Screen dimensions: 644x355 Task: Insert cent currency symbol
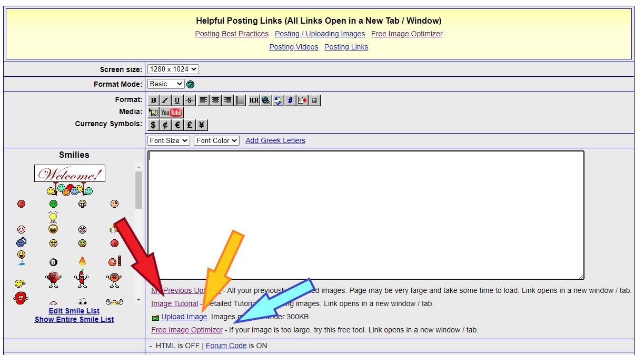165,125
